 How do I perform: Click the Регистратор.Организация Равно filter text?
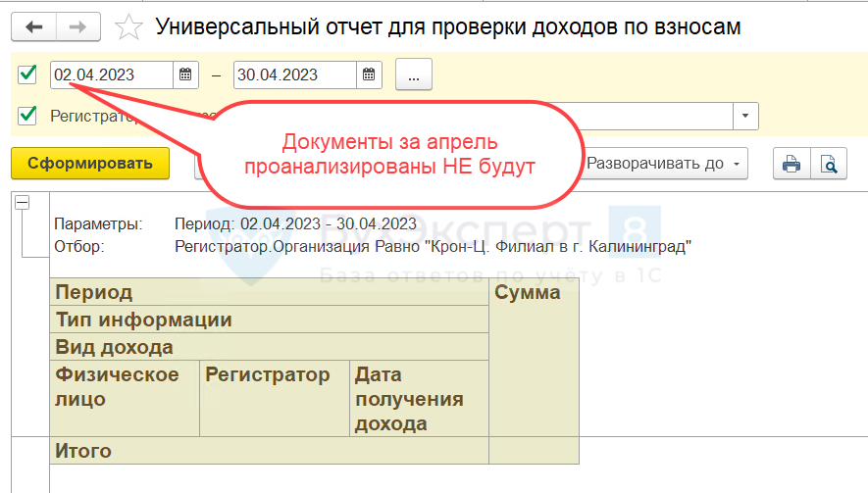[x=433, y=247]
